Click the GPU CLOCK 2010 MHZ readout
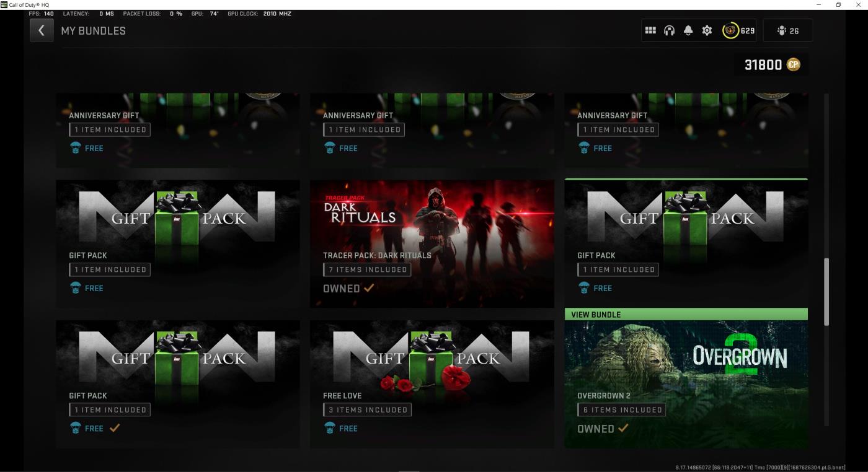 coord(259,14)
